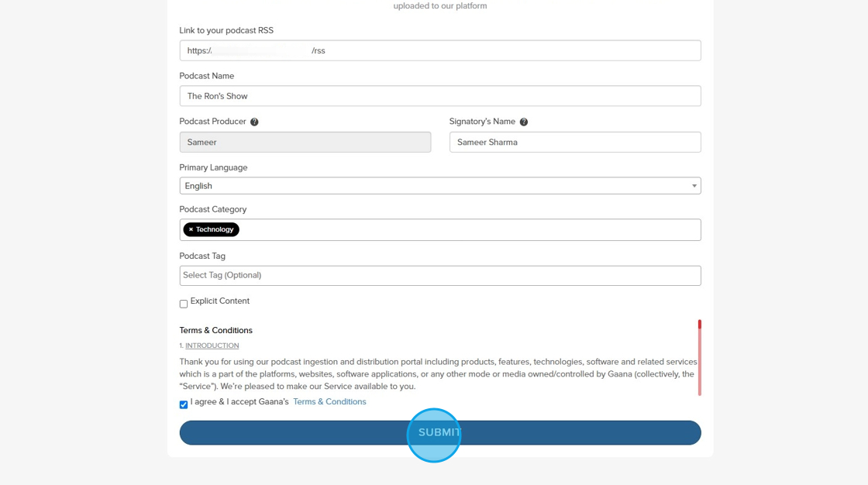The image size is (868, 485).
Task: Click the terms and conditions scrollbar
Action: (x=700, y=358)
